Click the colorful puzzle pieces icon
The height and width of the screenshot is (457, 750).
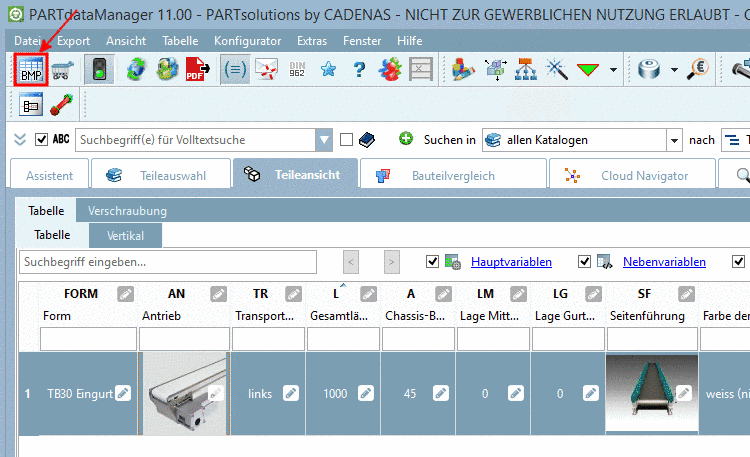[x=390, y=70]
